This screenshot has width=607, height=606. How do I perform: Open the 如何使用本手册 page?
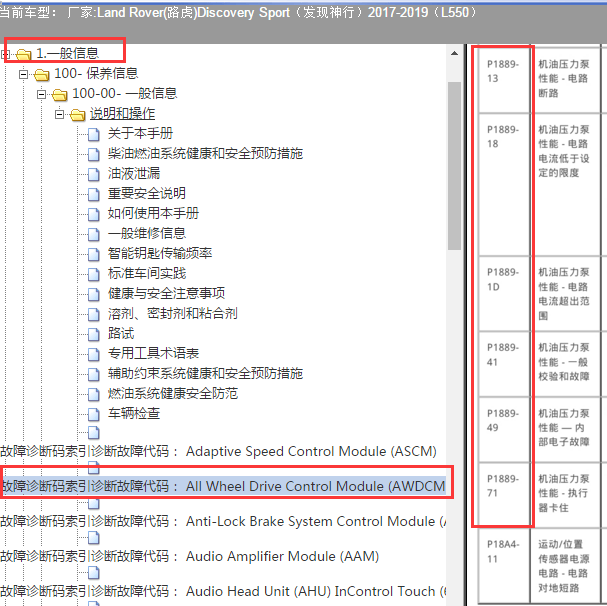153,213
